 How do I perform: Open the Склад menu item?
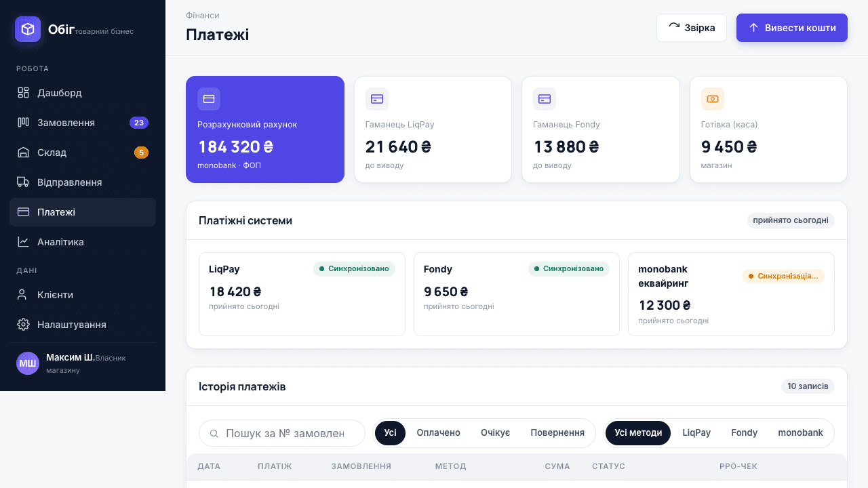point(83,152)
